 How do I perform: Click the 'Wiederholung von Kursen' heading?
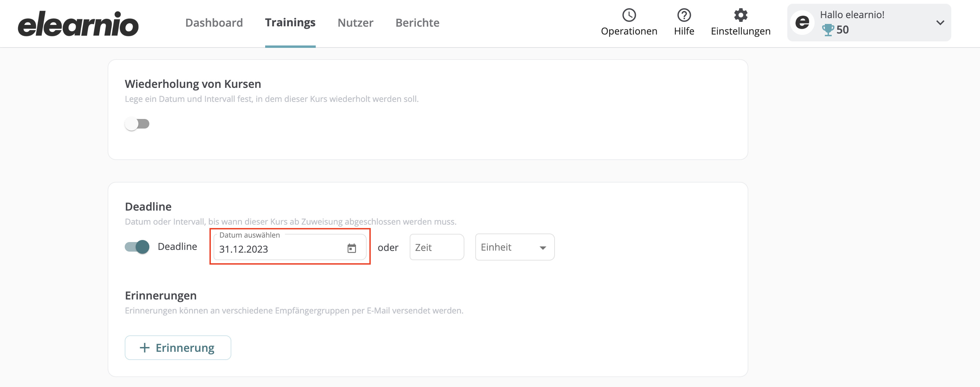click(193, 84)
